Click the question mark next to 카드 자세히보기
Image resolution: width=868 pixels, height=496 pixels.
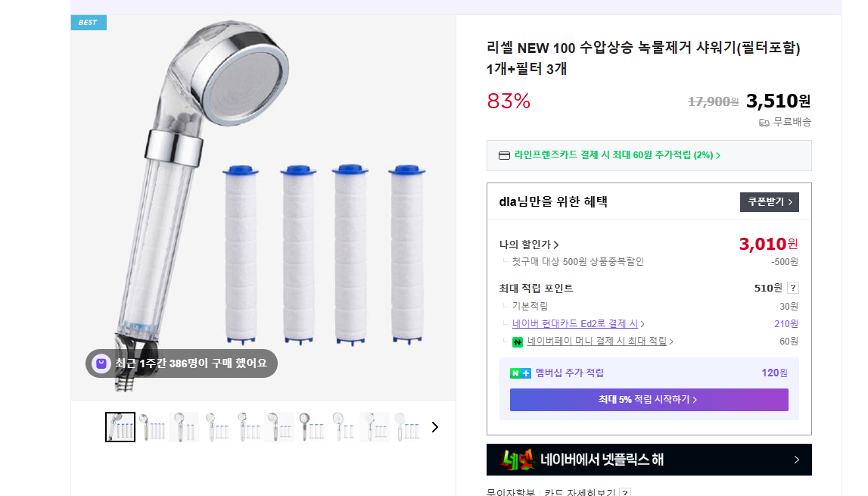[624, 493]
